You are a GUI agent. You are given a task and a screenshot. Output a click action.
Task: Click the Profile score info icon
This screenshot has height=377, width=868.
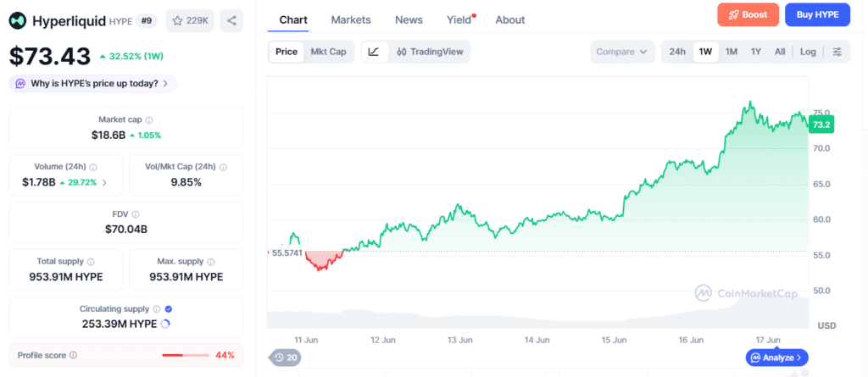(74, 356)
